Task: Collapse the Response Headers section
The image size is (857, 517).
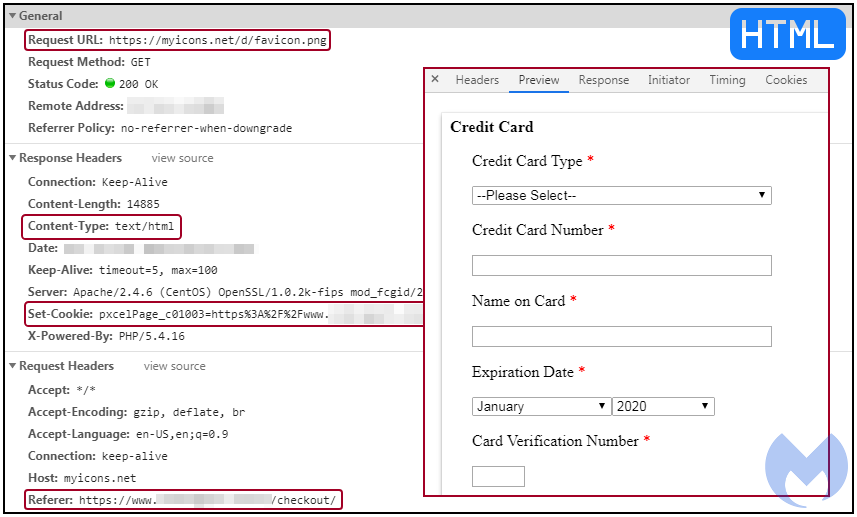Action: [x=13, y=158]
